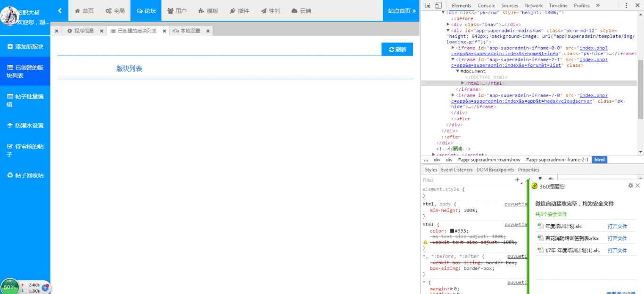Image resolution: width=644 pixels, height=294 pixels.
Task: Open the hadskycloudserver src link
Action: (521, 101)
